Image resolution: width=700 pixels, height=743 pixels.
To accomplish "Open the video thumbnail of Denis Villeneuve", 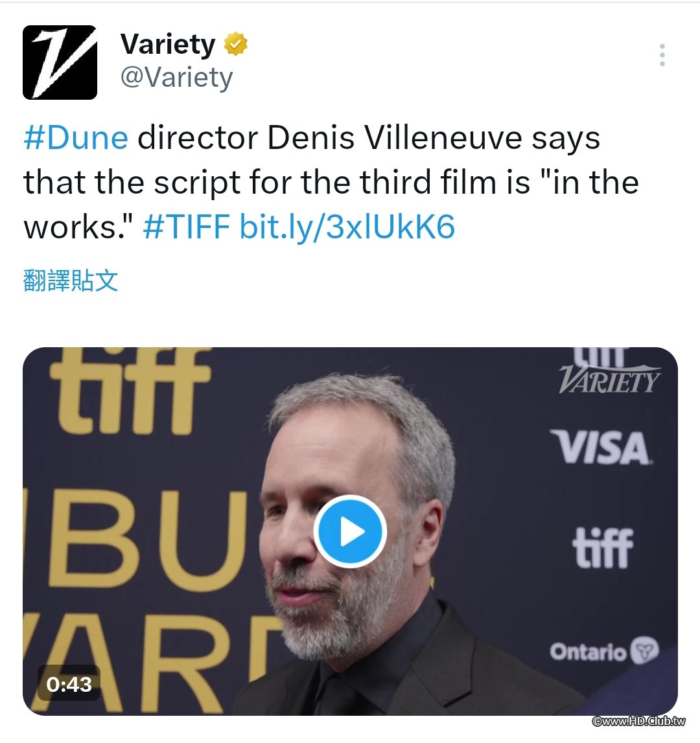I will point(350,531).
